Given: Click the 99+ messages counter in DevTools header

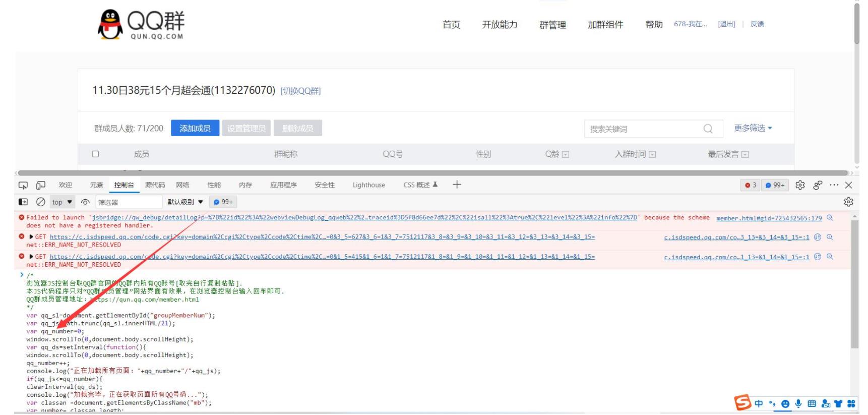Looking at the screenshot, I should click(775, 185).
